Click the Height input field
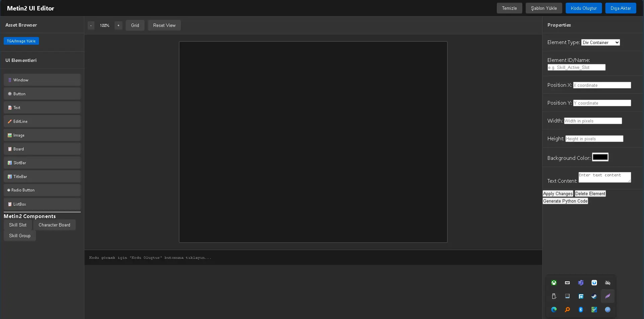 (x=594, y=139)
